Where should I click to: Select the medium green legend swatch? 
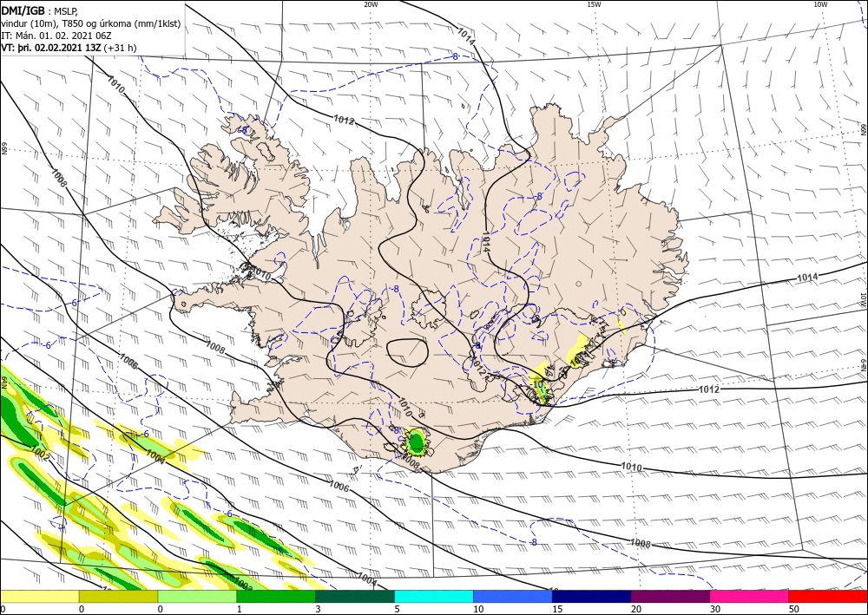click(276, 596)
